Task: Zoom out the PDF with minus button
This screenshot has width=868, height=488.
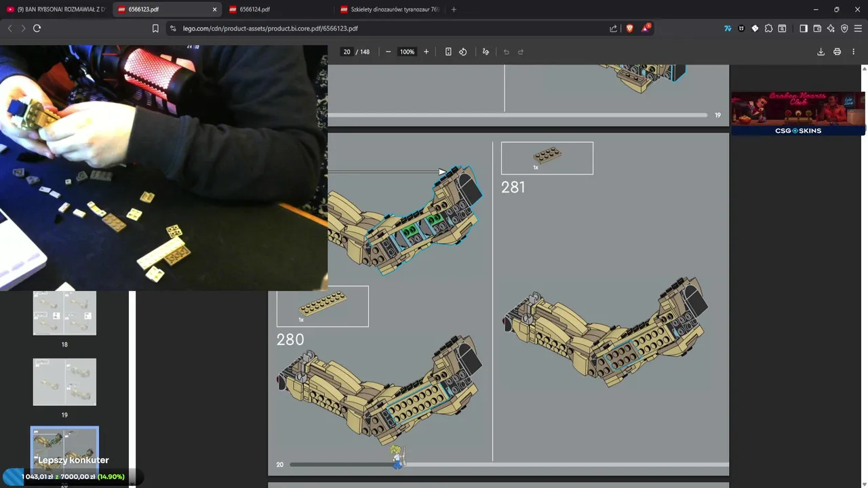Action: click(x=388, y=52)
